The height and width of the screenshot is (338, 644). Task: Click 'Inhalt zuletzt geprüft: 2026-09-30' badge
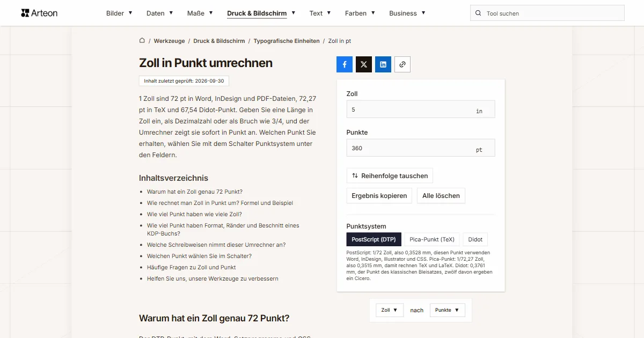(x=184, y=81)
